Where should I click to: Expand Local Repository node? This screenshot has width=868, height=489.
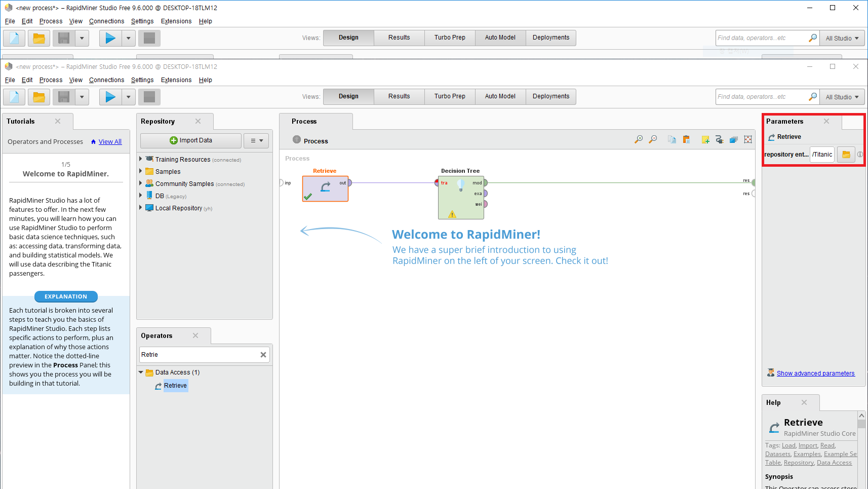[x=141, y=208]
